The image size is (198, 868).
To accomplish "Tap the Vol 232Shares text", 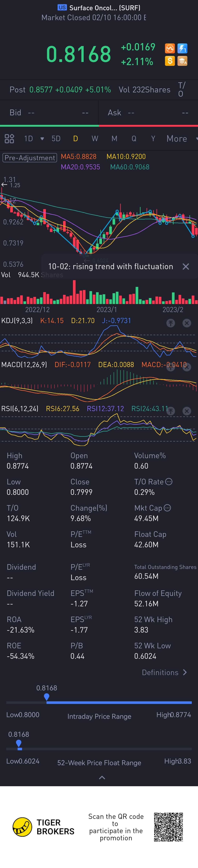I will tap(144, 90).
